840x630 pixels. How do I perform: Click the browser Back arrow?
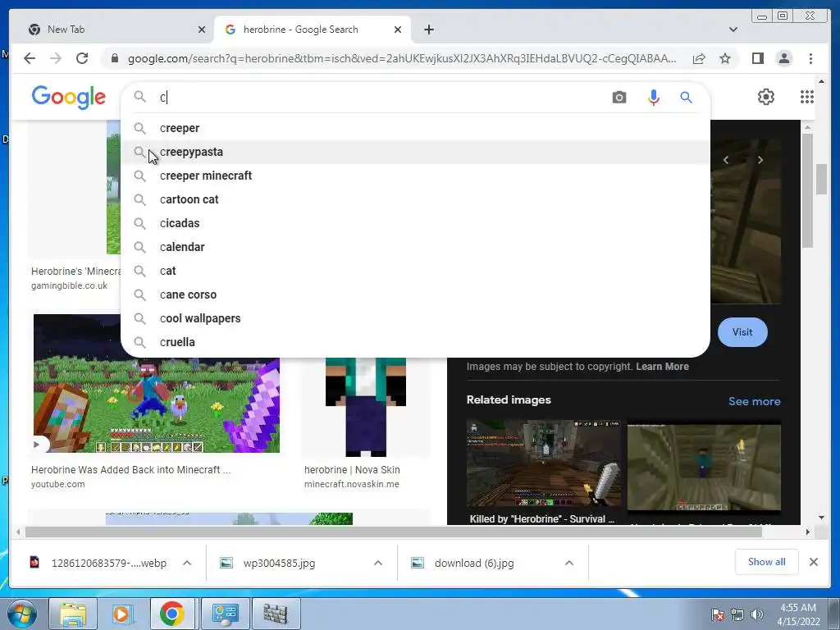(x=30, y=58)
